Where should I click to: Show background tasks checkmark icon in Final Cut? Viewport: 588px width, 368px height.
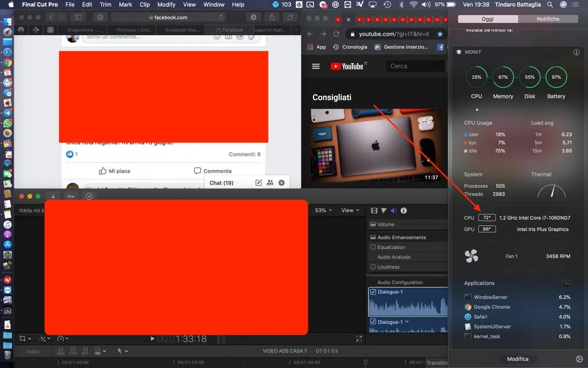(89, 196)
